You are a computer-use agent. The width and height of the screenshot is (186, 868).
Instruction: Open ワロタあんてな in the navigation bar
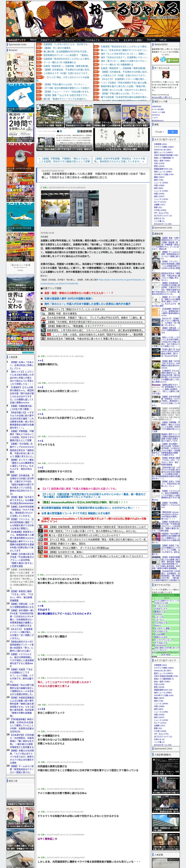[92, 40]
